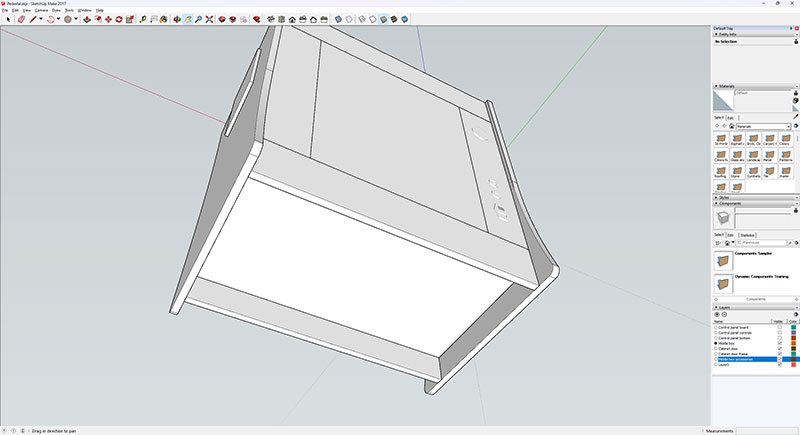Open the Materials Details arrow menu
The height and width of the screenshot is (435, 800).
coord(796,126)
